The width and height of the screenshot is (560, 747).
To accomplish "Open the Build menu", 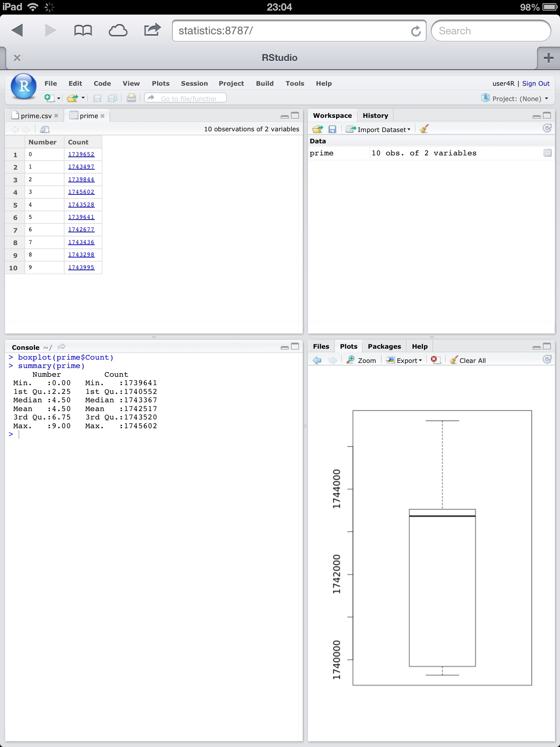I will coord(265,84).
